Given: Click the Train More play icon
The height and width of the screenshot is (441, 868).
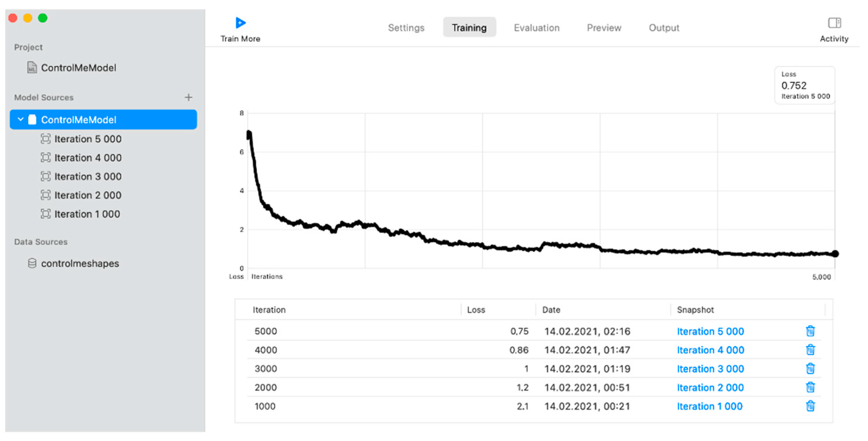Looking at the screenshot, I should (x=240, y=23).
